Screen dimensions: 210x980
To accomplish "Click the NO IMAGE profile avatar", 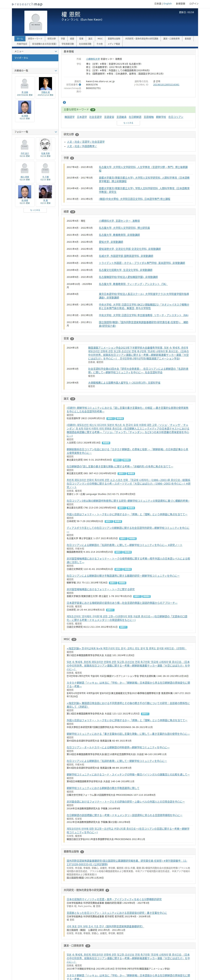I will pos(36,22).
